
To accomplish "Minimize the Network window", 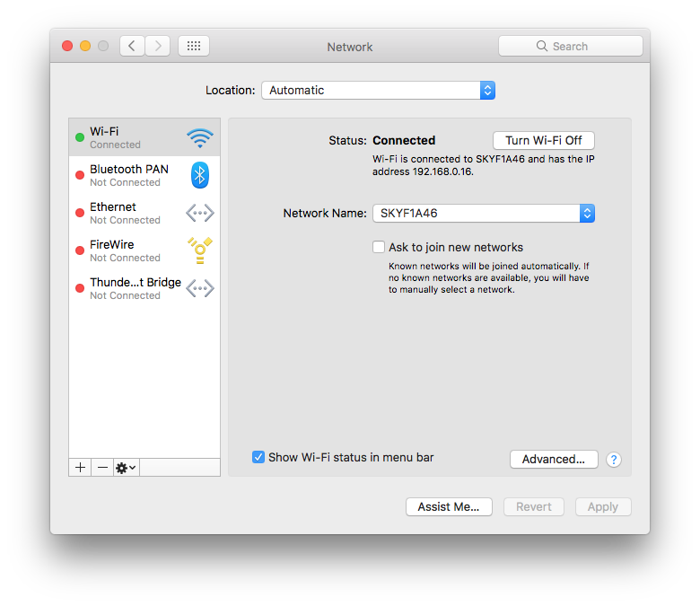I will pyautogui.click(x=85, y=46).
